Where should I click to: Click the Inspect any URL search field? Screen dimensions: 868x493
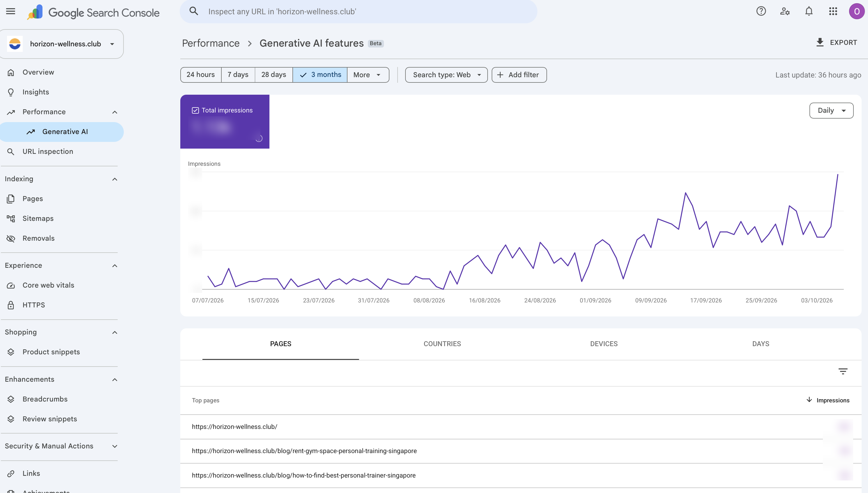(x=358, y=12)
